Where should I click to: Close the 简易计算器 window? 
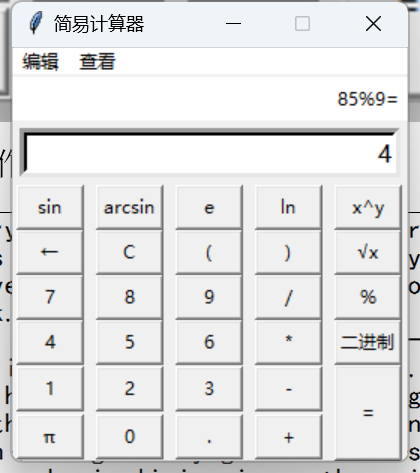[373, 24]
